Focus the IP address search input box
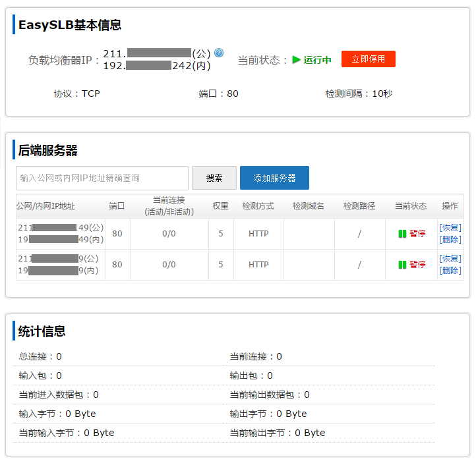476x465 pixels. (102, 178)
